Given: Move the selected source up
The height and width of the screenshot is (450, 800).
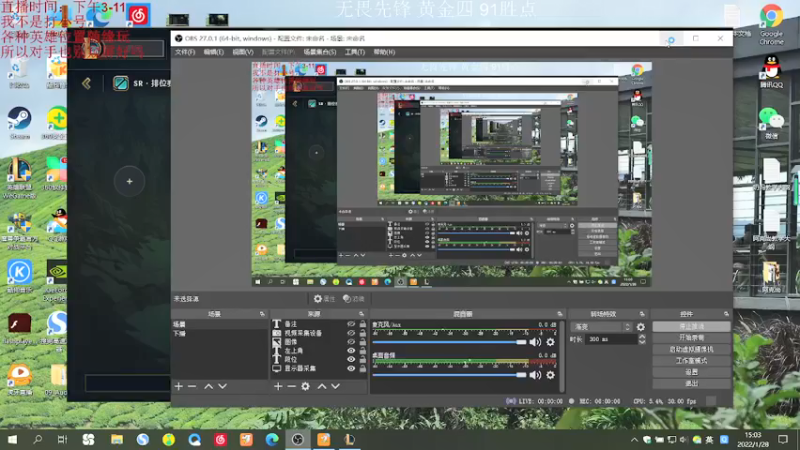Looking at the screenshot, I should point(322,386).
